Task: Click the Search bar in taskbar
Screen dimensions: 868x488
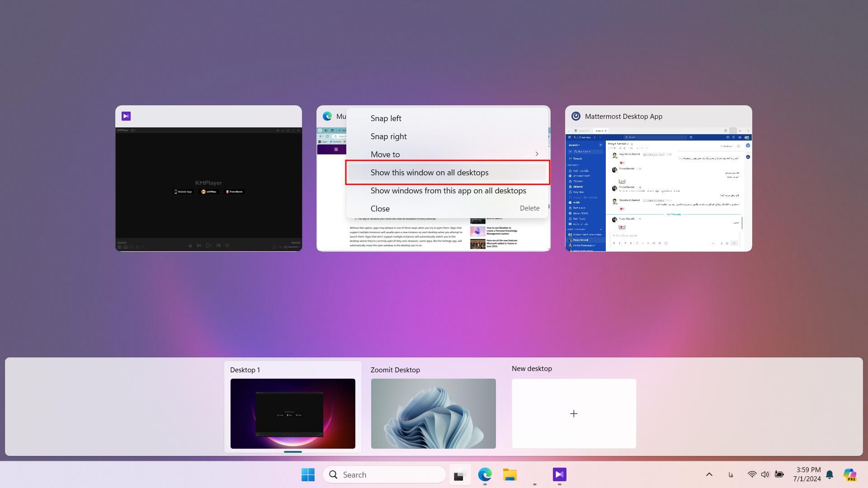Action: pyautogui.click(x=385, y=475)
